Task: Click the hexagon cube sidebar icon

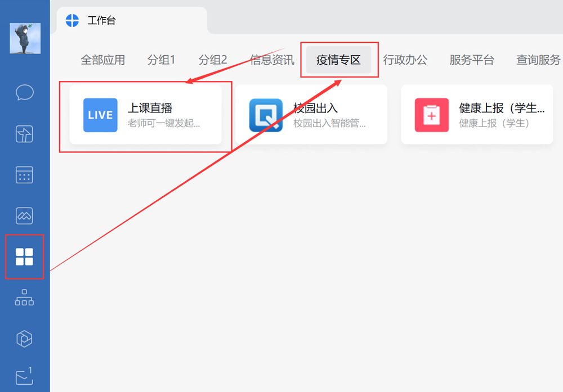Action: click(25, 339)
